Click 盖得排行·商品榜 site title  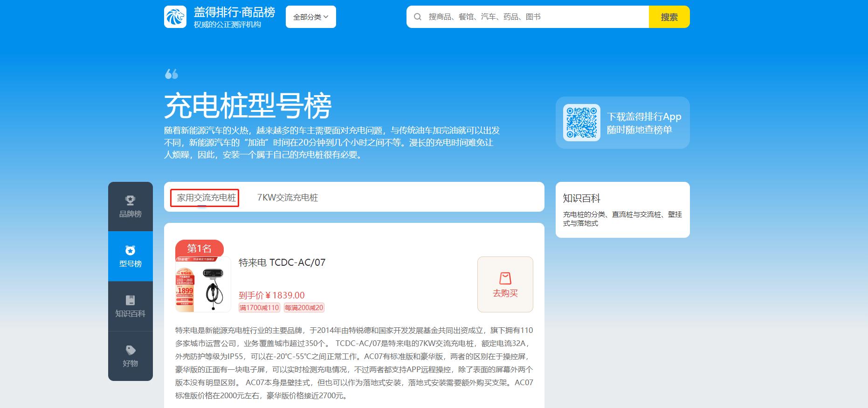point(234,12)
